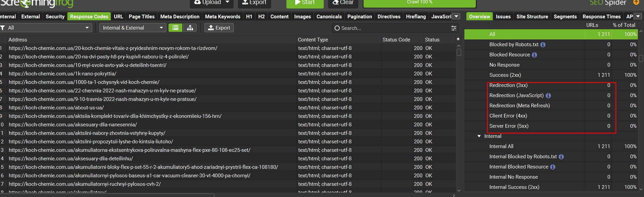
Task: Click the orange update arrow icon
Action: point(636,2)
